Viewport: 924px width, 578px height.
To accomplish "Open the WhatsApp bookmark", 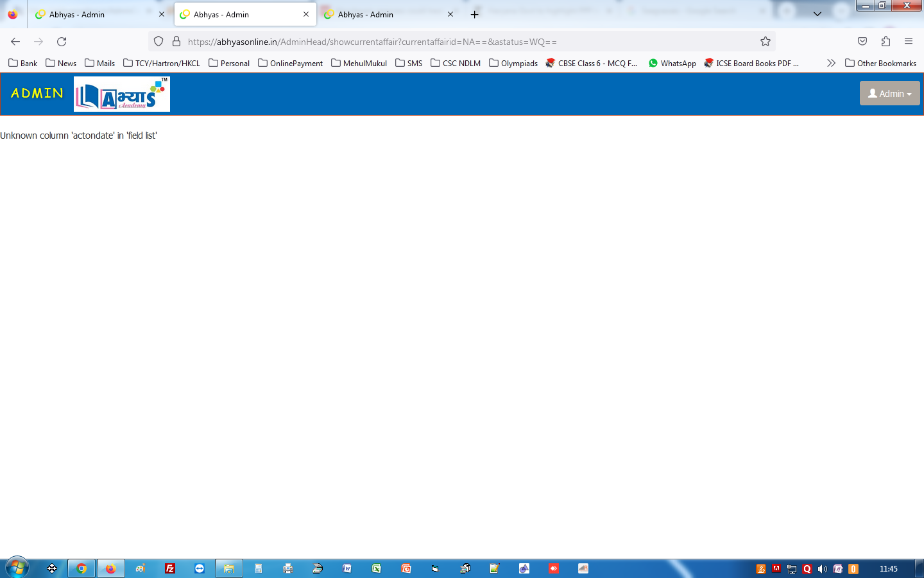I will coord(672,63).
